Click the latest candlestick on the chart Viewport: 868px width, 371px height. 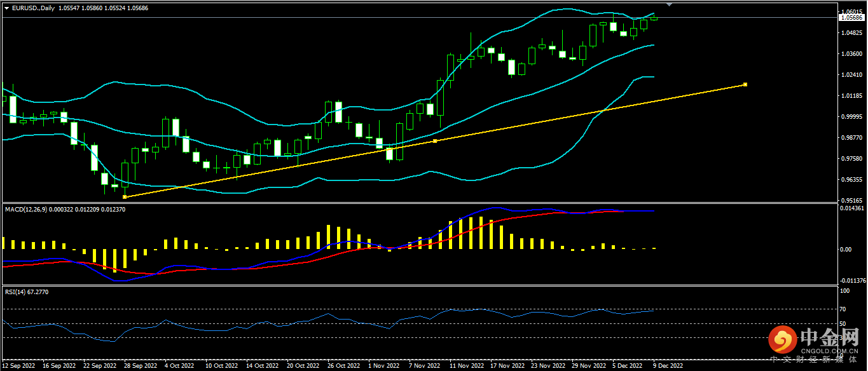pos(654,18)
